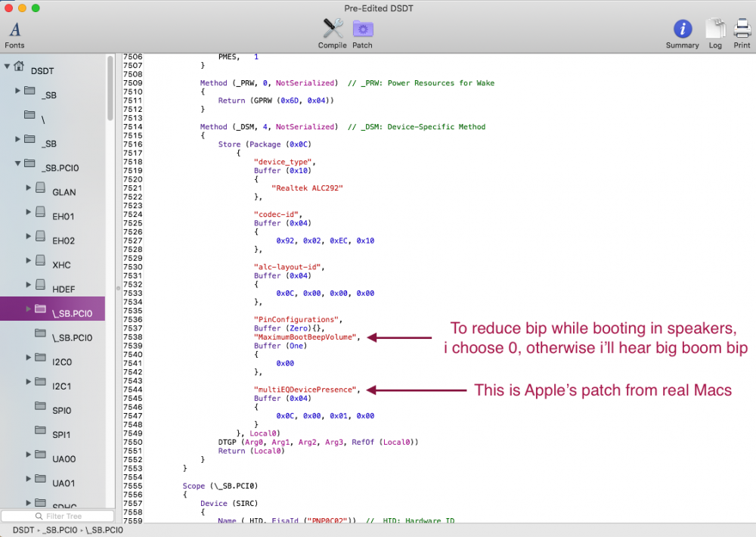Click the SPI0 folder icon

pos(41,405)
